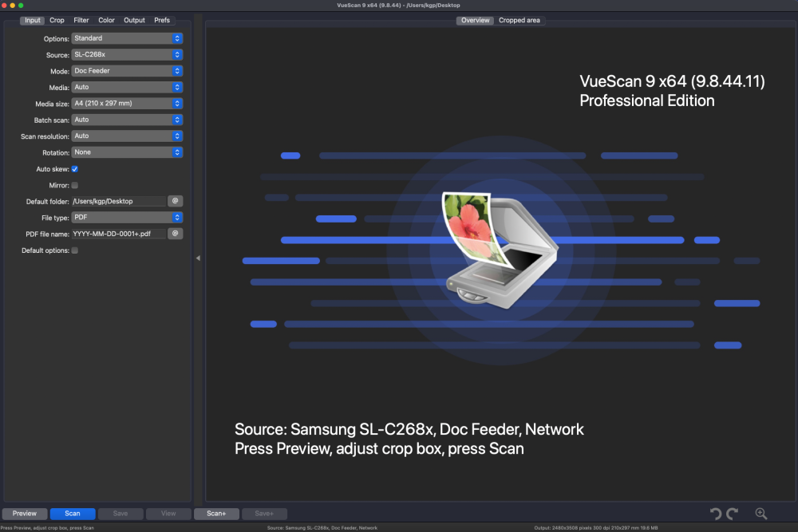Screen dimensions: 798x532
Task: Switch to the Color tab
Action: pos(106,21)
